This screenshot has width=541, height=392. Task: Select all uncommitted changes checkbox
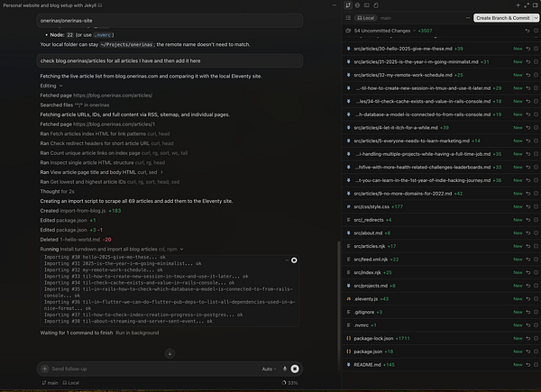[x=536, y=31]
